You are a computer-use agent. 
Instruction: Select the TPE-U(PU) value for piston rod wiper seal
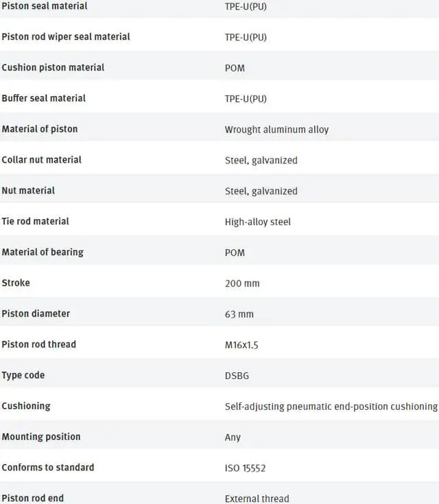click(246, 37)
